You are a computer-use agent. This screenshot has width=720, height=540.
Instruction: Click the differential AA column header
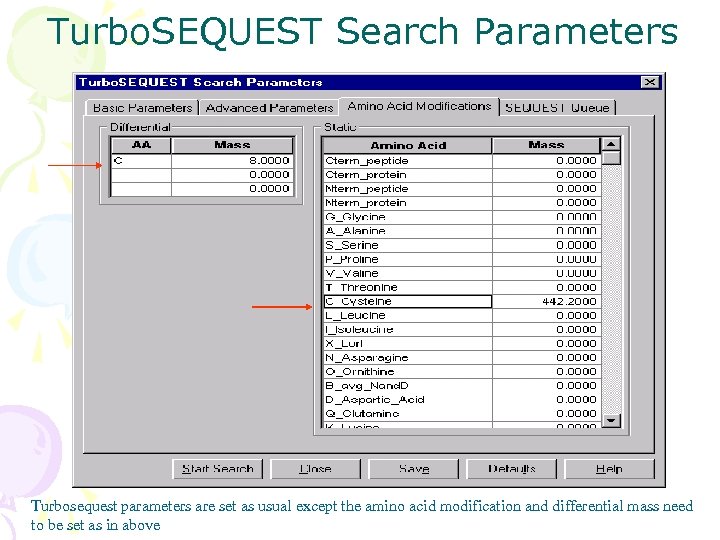pos(141,145)
